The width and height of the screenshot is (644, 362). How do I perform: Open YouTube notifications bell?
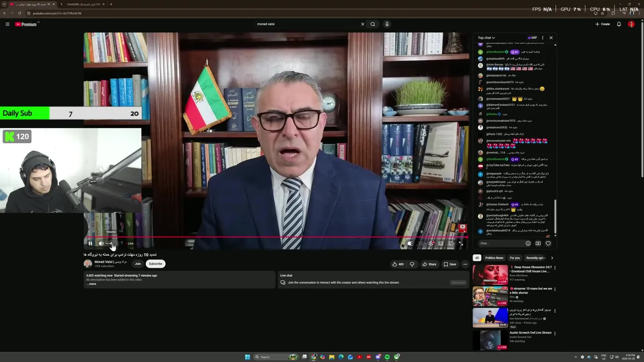[619, 24]
